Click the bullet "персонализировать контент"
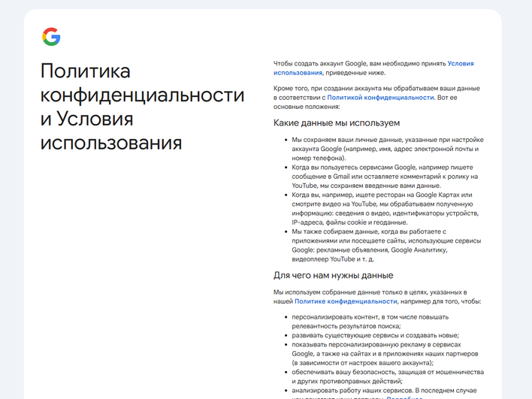This screenshot has width=532, height=399. tap(370, 322)
